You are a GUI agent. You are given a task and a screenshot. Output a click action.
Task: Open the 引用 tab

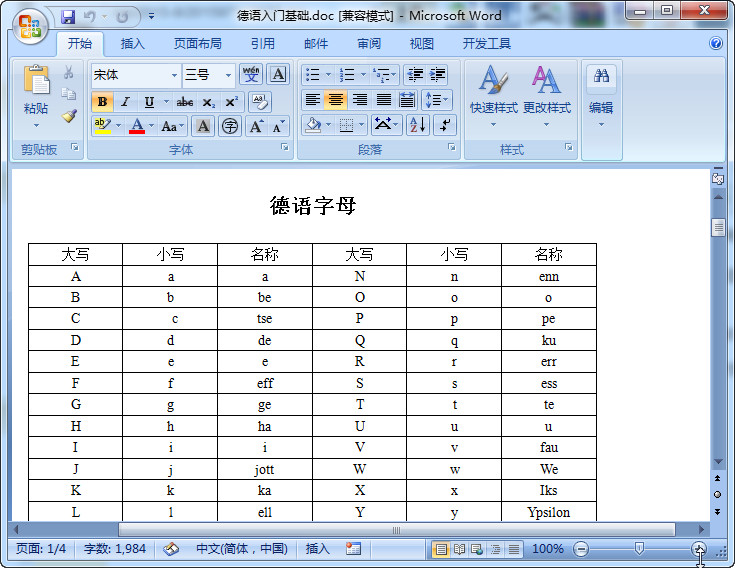point(262,44)
